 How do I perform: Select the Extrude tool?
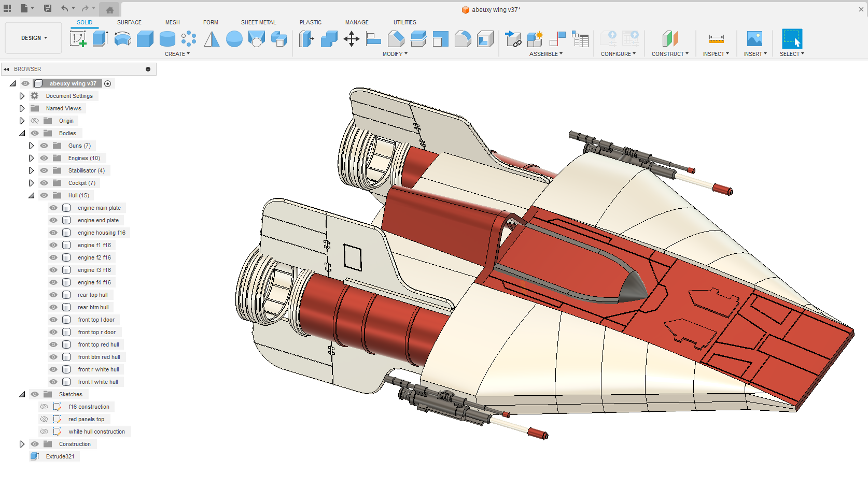(x=100, y=39)
